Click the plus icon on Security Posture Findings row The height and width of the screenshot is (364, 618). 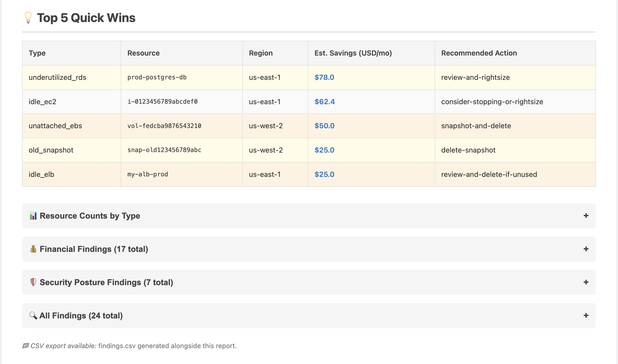click(x=585, y=282)
